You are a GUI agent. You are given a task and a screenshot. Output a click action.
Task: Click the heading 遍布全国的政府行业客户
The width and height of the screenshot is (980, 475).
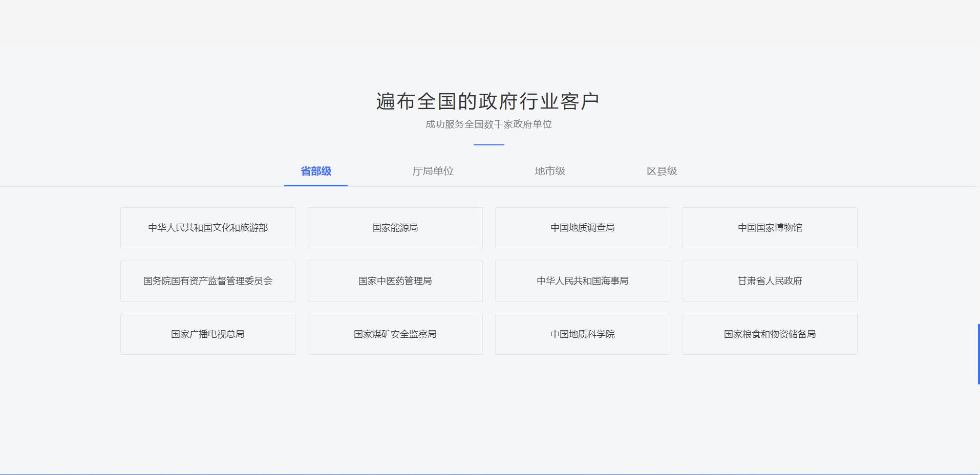click(488, 101)
